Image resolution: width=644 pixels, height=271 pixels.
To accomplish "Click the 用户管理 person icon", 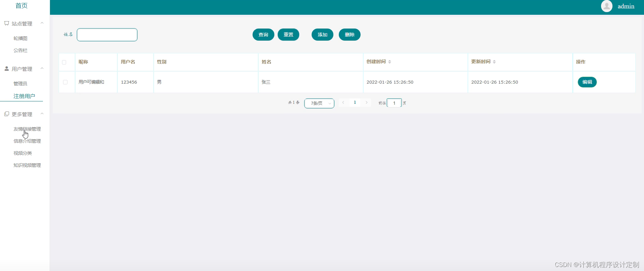I will click(6, 69).
